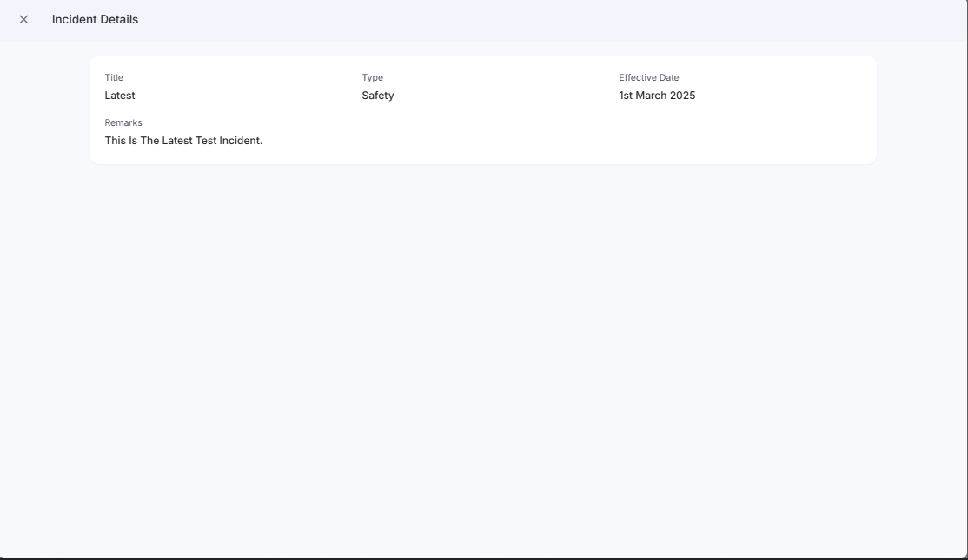This screenshot has height=560, width=968.
Task: Select the "Safety" type value
Action: [378, 96]
